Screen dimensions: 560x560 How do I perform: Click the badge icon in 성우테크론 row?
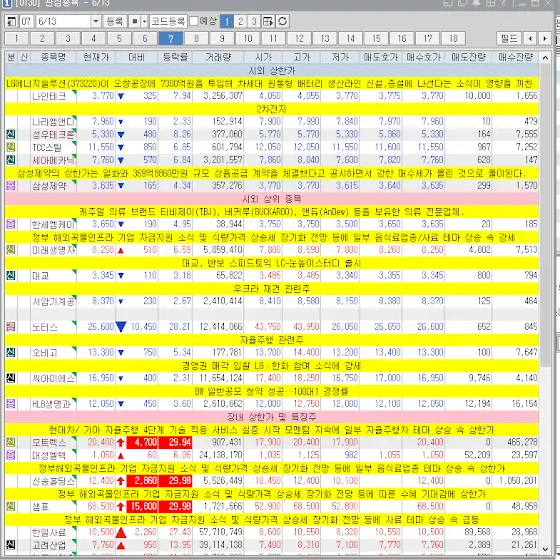click(x=11, y=134)
